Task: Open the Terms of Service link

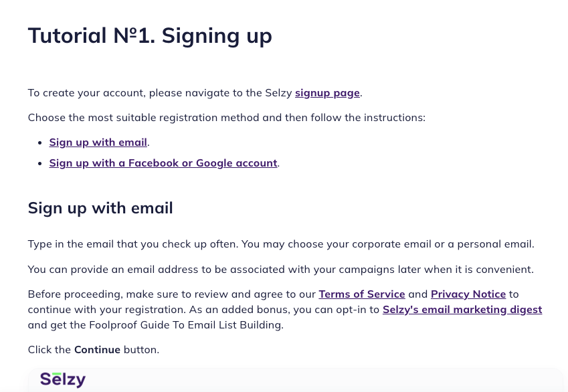Action: [x=362, y=294]
